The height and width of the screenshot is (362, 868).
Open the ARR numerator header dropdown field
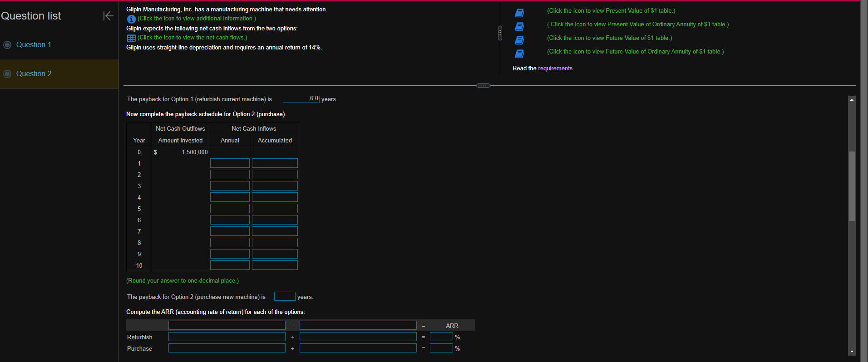coord(227,325)
